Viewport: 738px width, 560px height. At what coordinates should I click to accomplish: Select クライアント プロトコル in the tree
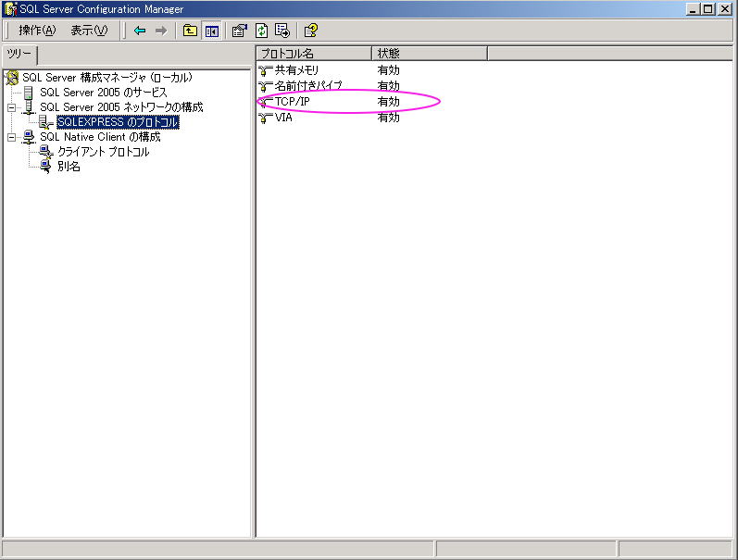click(x=103, y=152)
